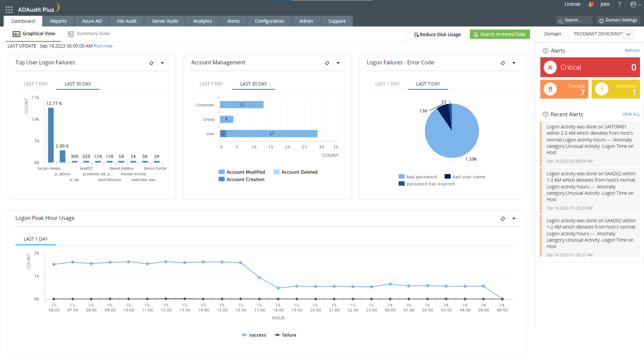644x362 pixels.
Task: Click the red Critical alerts tile
Action: (590, 67)
